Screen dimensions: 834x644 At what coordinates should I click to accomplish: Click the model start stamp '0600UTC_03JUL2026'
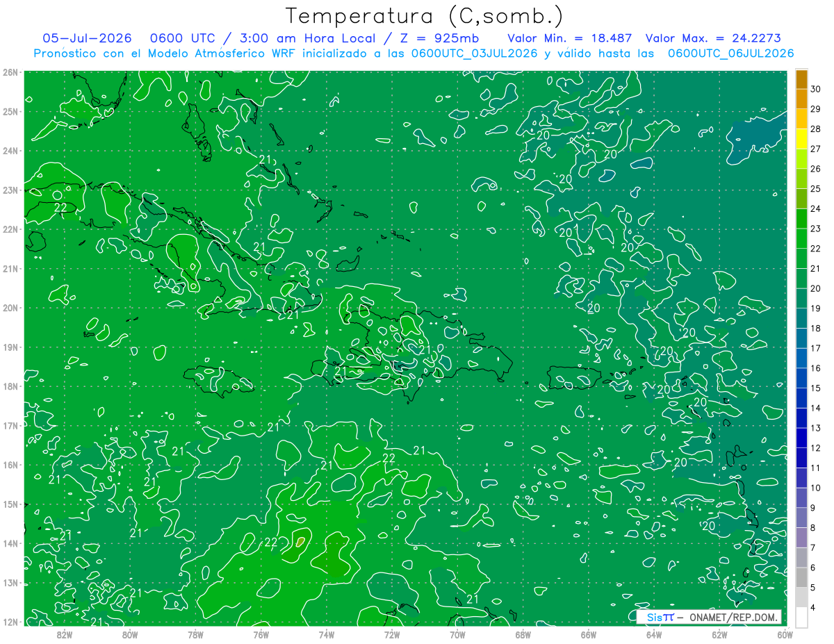(x=474, y=53)
